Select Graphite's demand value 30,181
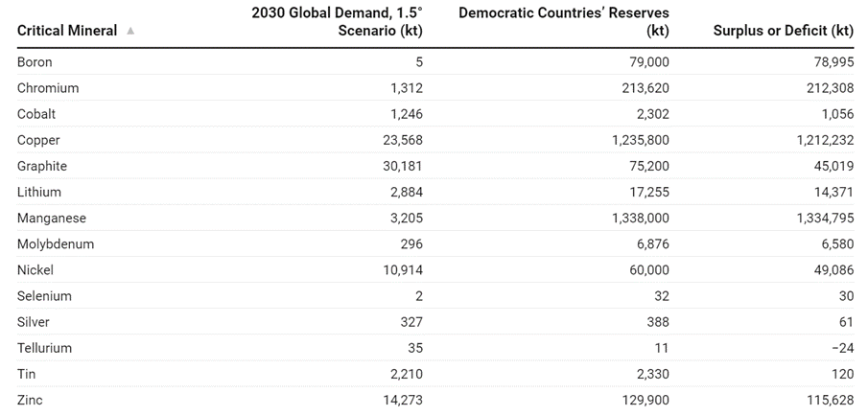Image resolution: width=868 pixels, height=416 pixels. coord(402,166)
